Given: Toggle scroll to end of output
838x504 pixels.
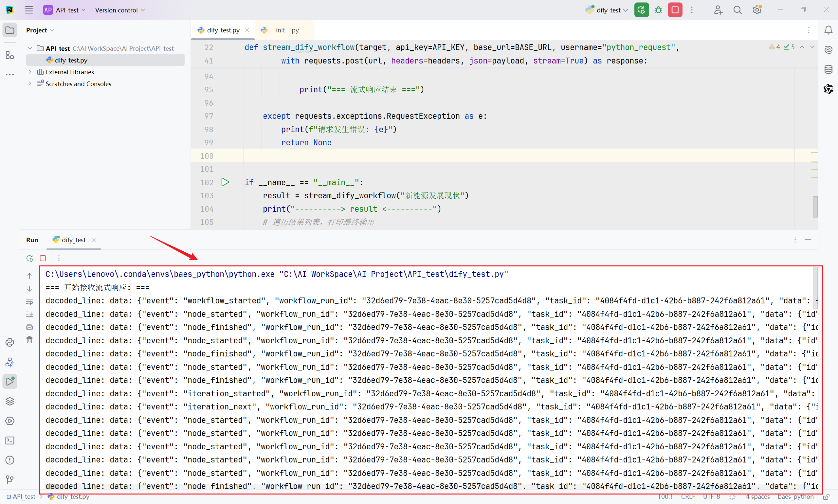Looking at the screenshot, I should (29, 314).
